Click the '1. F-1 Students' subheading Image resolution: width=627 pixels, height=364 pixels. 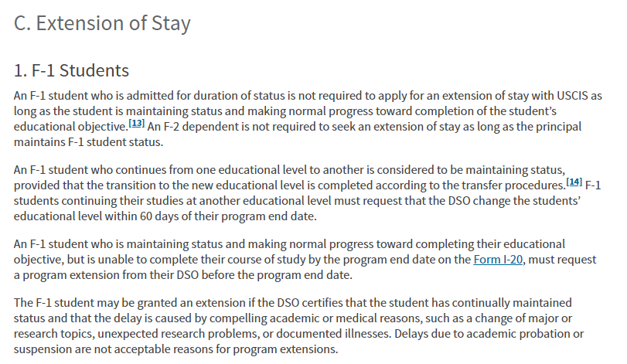pos(71,71)
